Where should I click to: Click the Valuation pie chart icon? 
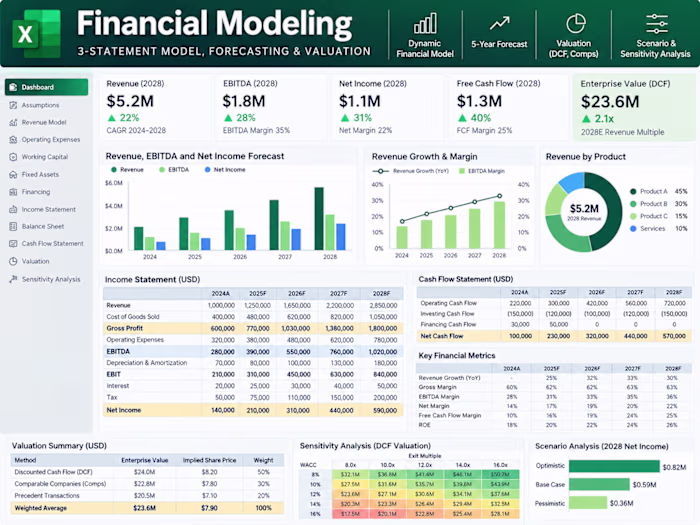pos(575,24)
